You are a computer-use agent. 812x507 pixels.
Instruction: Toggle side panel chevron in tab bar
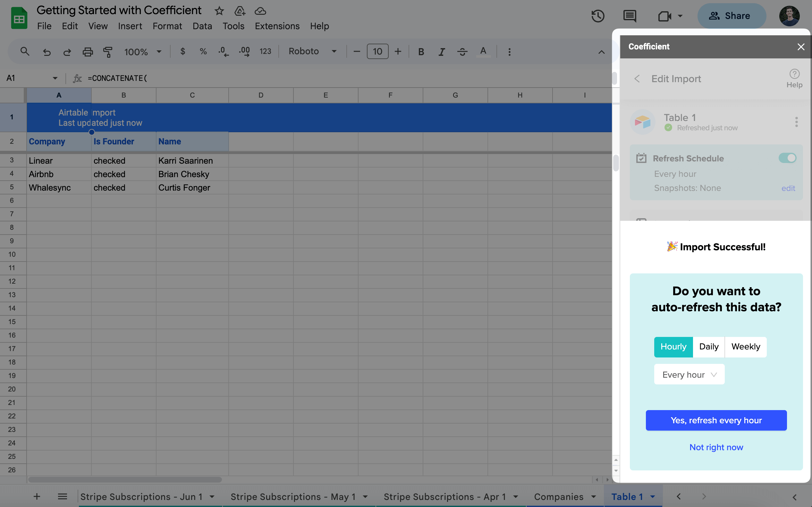[x=795, y=497]
